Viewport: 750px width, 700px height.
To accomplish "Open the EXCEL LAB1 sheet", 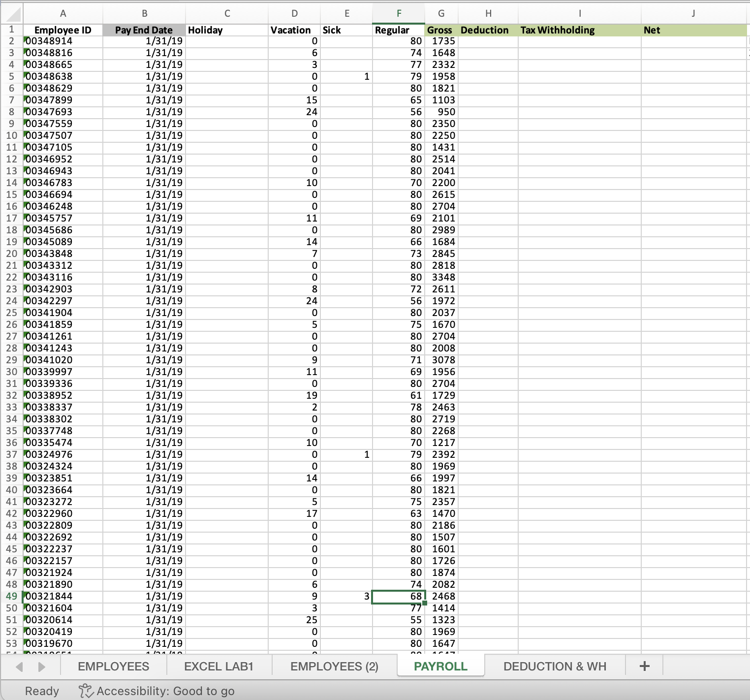I will click(219, 666).
